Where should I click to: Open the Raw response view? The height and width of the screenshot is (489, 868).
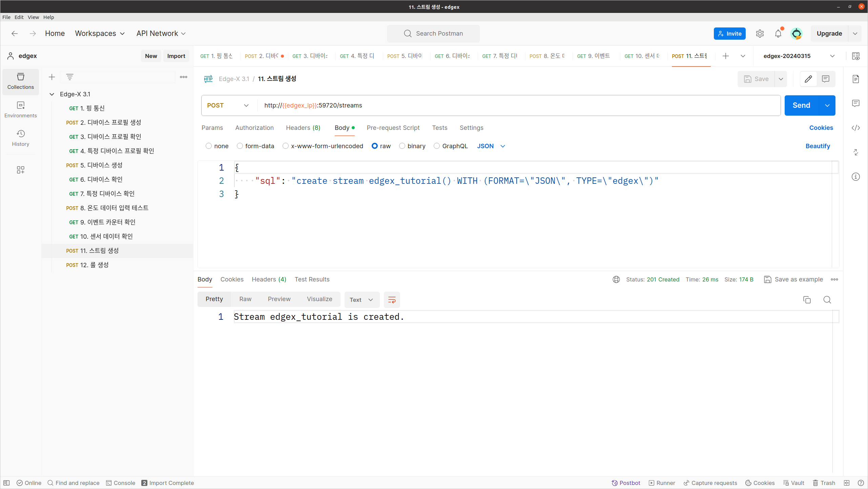coord(245,299)
